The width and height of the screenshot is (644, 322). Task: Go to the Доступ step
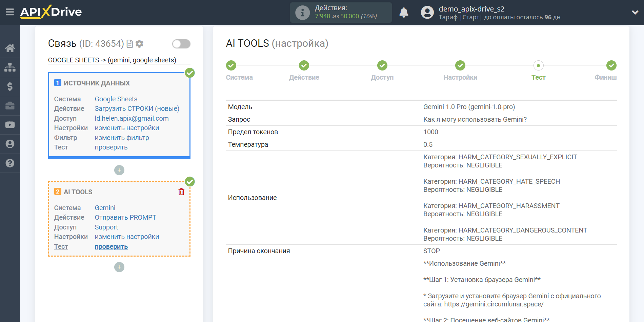pyautogui.click(x=382, y=77)
